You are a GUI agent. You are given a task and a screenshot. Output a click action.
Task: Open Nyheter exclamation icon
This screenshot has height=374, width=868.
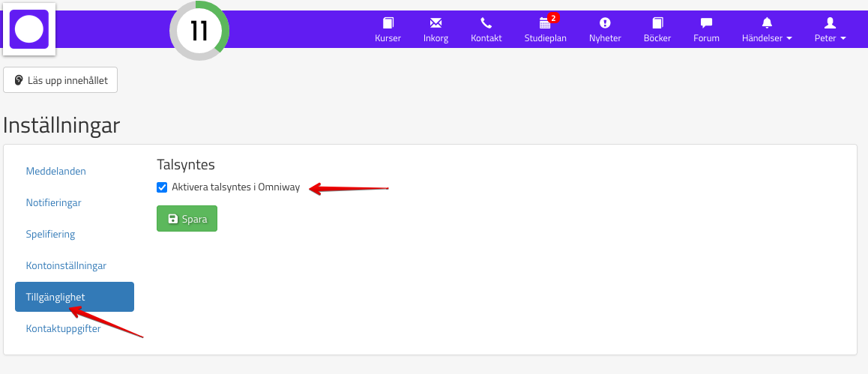[x=605, y=23]
